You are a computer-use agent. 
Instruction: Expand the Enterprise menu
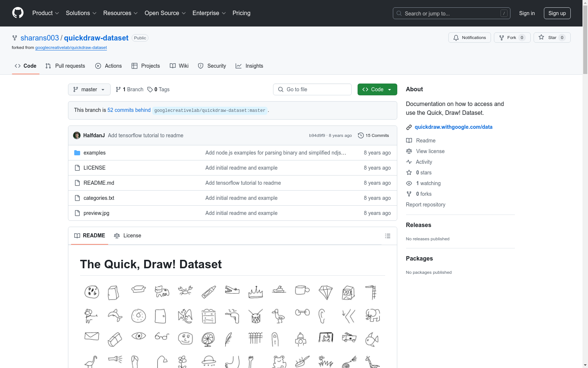click(x=209, y=13)
